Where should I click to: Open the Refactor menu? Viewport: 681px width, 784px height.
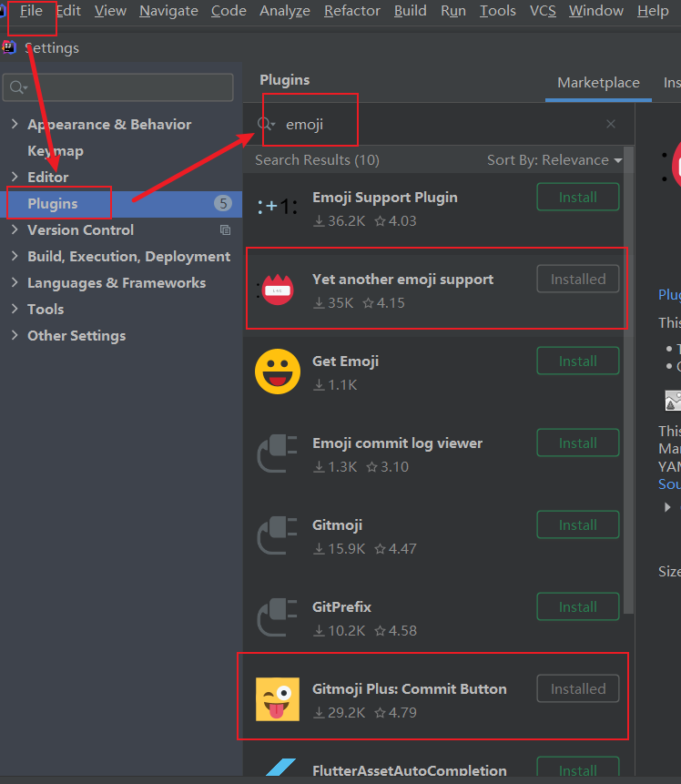pos(352,11)
